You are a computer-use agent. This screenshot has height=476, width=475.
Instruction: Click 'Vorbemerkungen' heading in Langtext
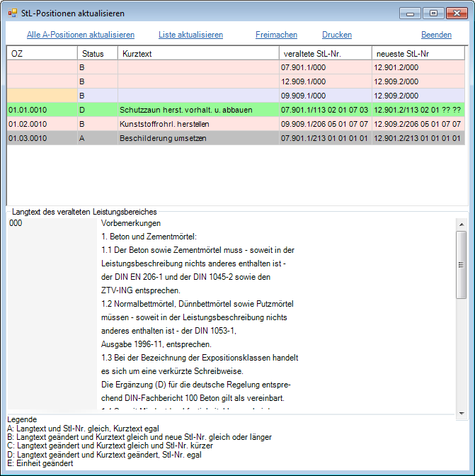tap(131, 223)
